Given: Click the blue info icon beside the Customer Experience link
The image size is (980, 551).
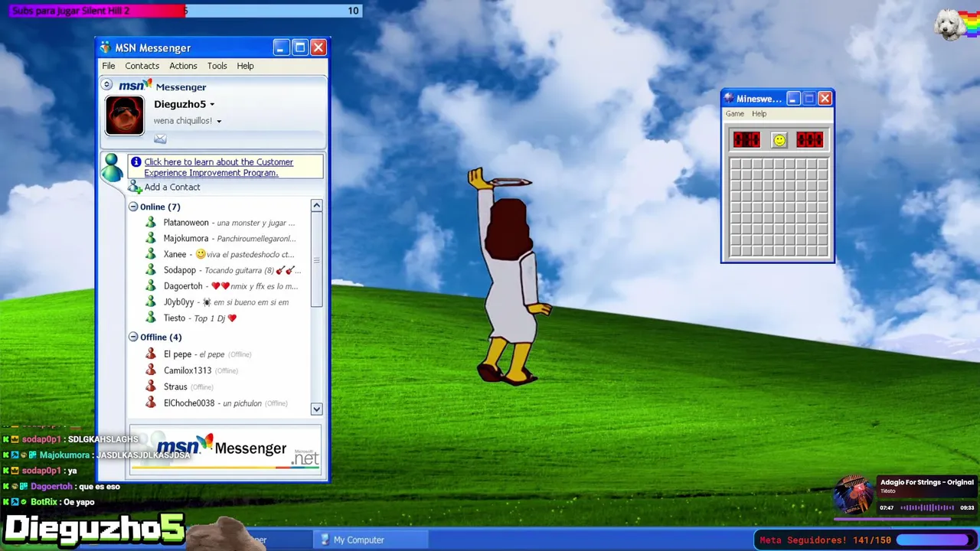Looking at the screenshot, I should click(x=136, y=161).
